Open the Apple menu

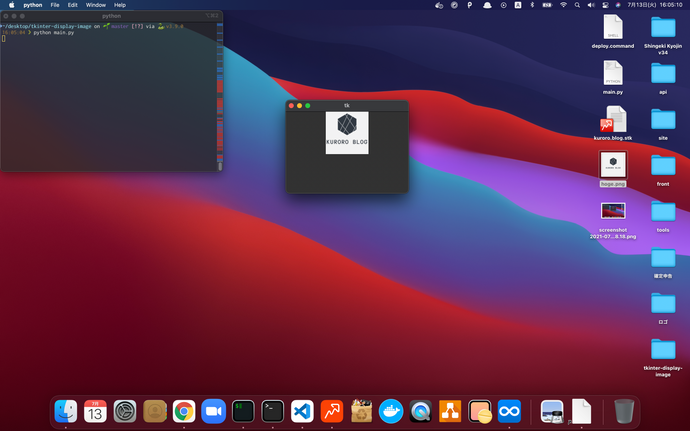(x=12, y=5)
